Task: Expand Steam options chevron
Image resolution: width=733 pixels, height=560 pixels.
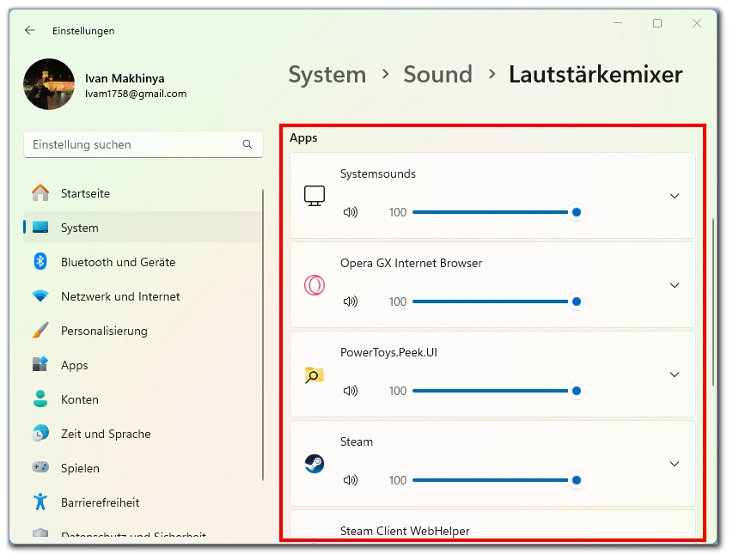Action: point(674,464)
